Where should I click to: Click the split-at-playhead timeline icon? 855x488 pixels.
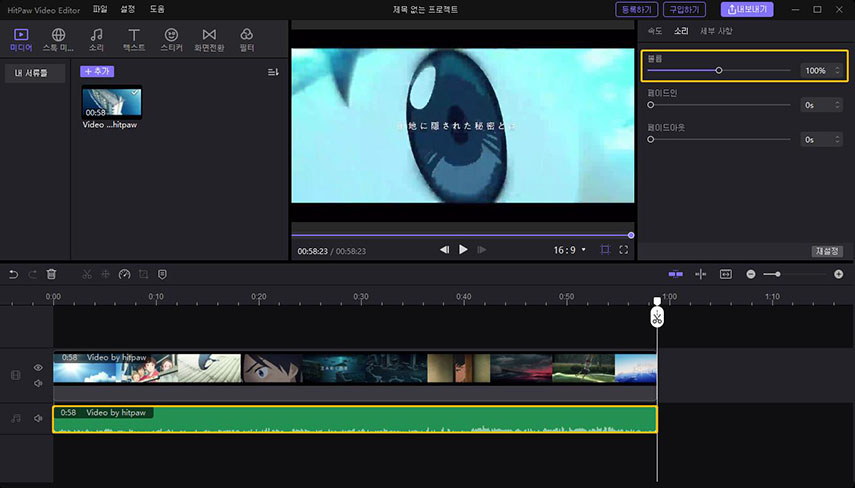click(701, 274)
